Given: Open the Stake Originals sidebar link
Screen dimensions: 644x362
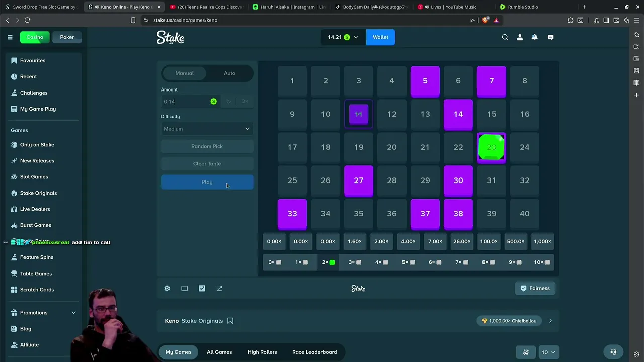Looking at the screenshot, I should (38, 193).
